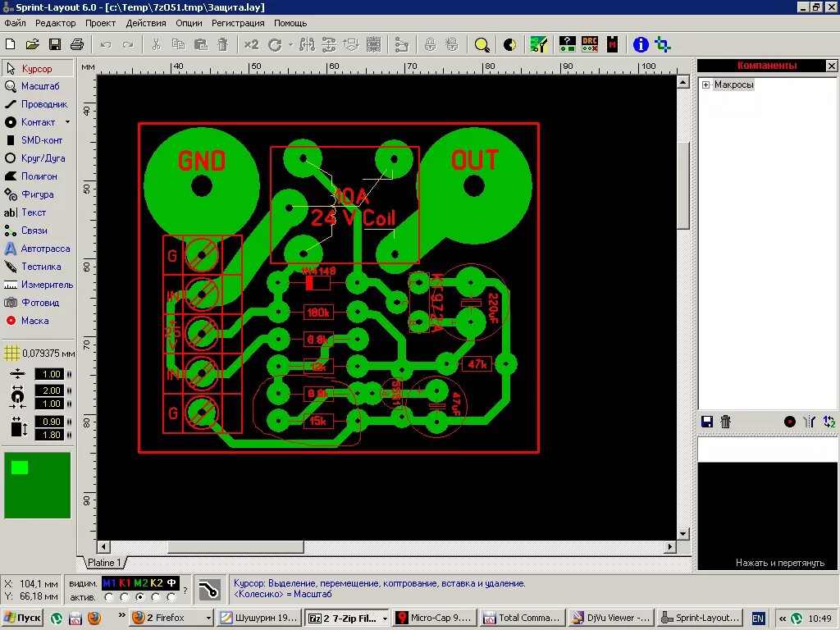840x630 pixels.
Task: Open the Проект menu
Action: pyautogui.click(x=100, y=23)
